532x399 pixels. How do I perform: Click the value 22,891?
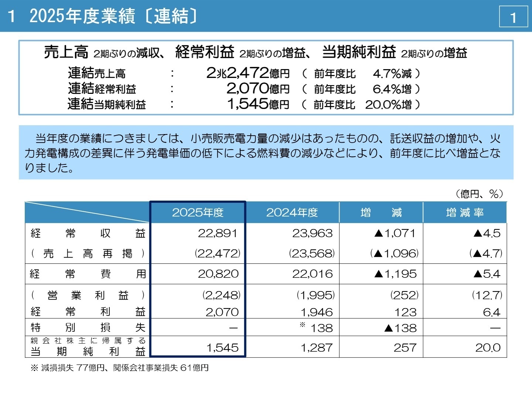218,233
